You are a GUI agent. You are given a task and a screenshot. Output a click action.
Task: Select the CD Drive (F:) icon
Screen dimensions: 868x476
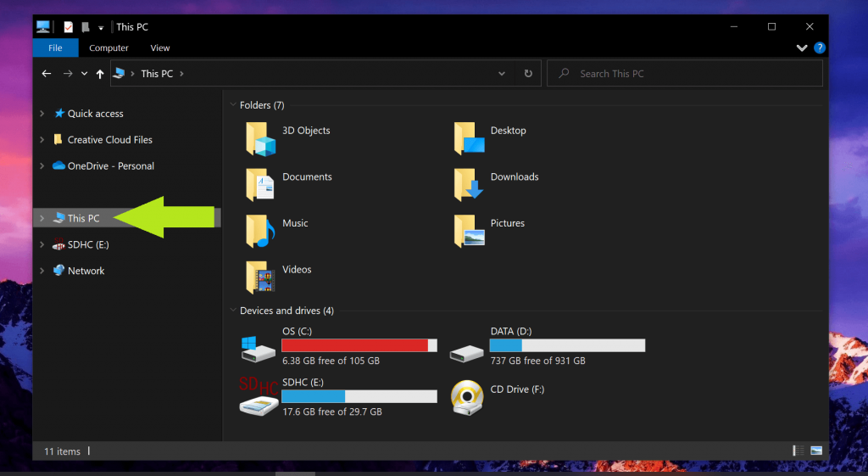click(x=467, y=396)
